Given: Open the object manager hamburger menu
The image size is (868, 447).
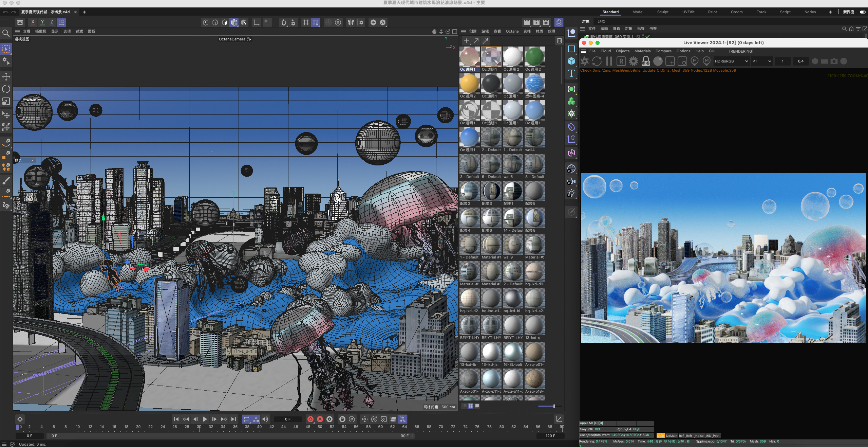Looking at the screenshot, I should click(x=583, y=29).
